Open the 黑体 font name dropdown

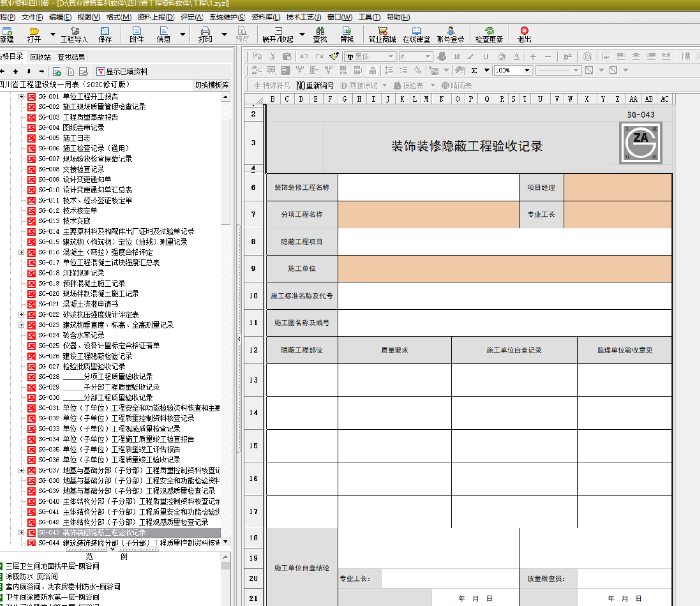(x=391, y=56)
